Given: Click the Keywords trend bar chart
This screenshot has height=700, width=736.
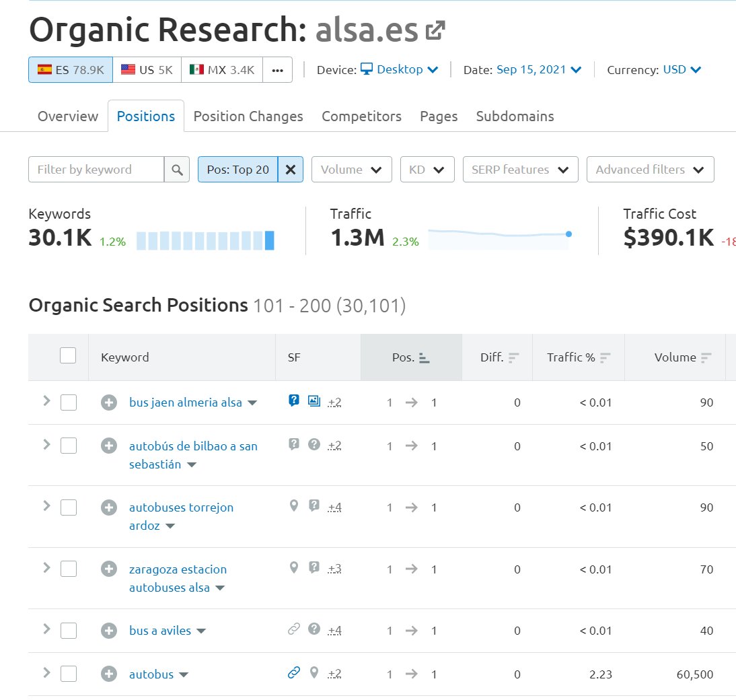Looking at the screenshot, I should (x=205, y=240).
